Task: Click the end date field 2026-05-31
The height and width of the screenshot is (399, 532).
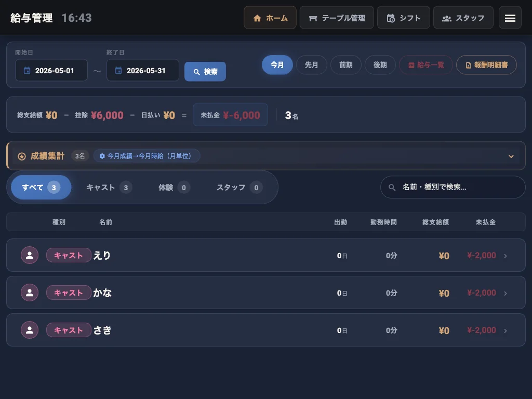Action: click(143, 70)
